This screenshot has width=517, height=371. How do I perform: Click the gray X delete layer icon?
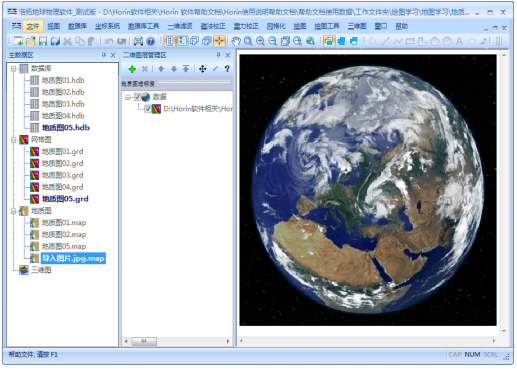145,69
